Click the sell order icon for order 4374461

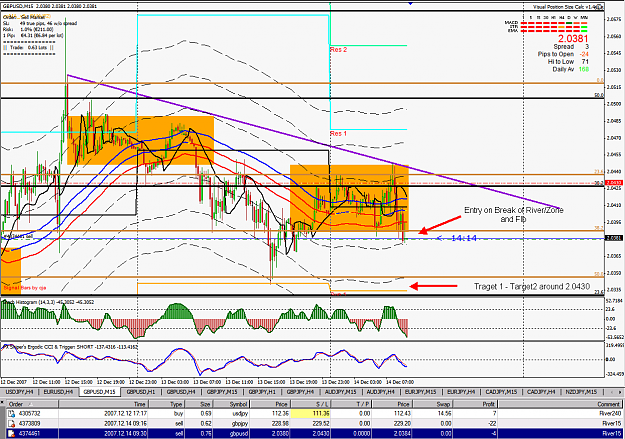click(x=11, y=433)
